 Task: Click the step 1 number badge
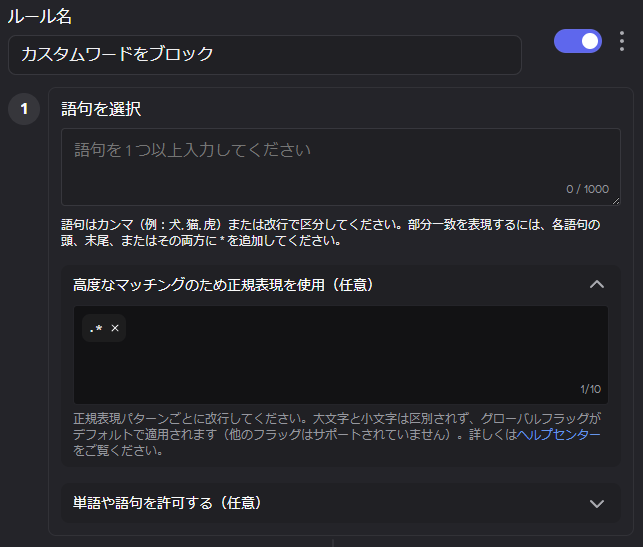(24, 109)
